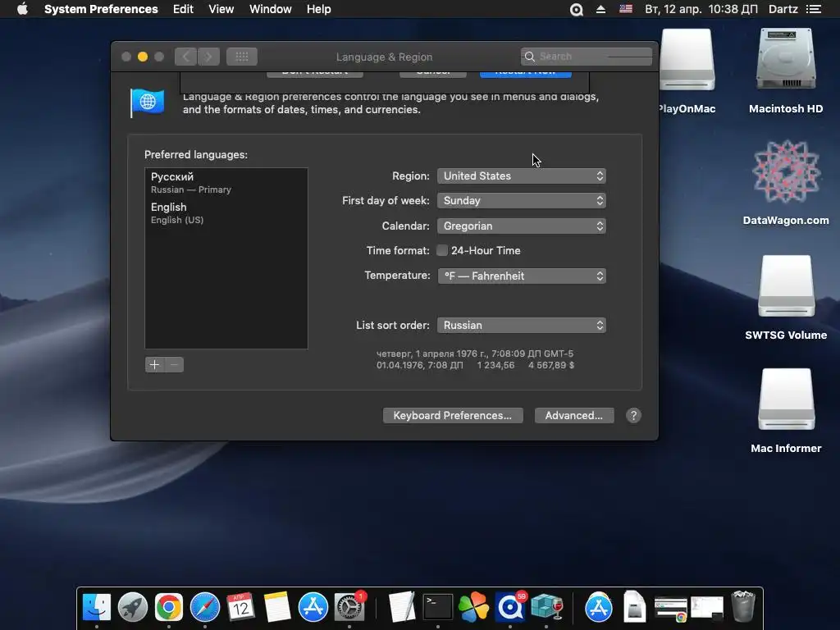Open Calendar icon showing 12
This screenshot has width=840, height=630.
240,607
